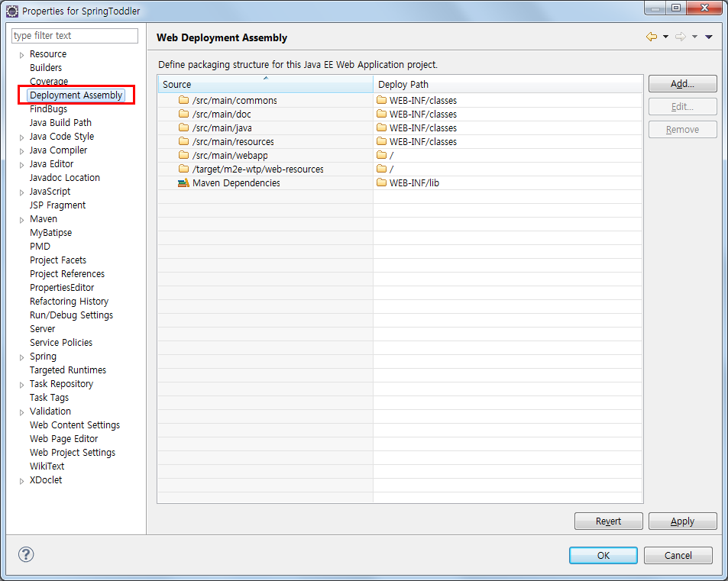
Task: Open the Java Build Path page
Action: [x=60, y=122]
